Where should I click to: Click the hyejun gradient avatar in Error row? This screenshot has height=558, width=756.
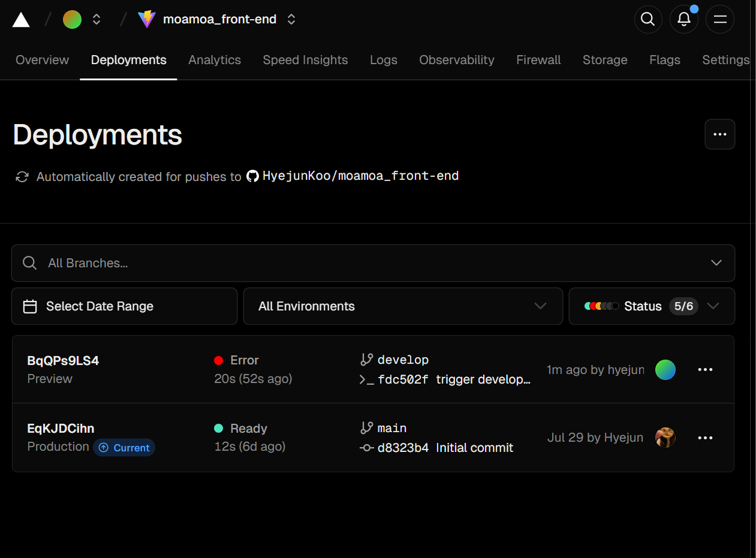coord(665,370)
